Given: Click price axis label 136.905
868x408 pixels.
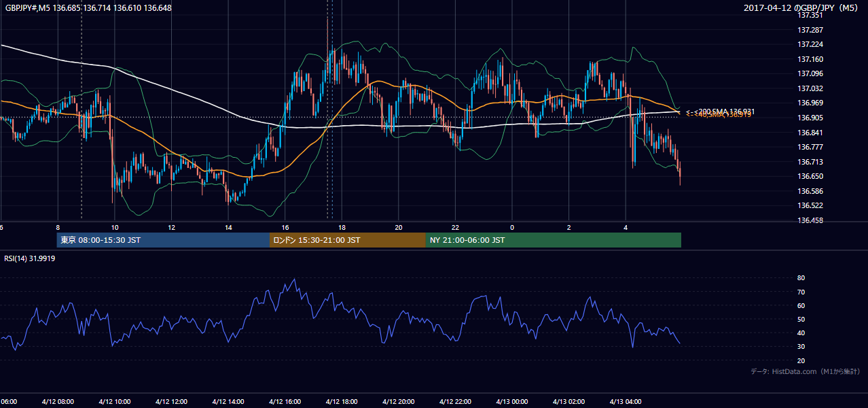Looking at the screenshot, I should pyautogui.click(x=811, y=118).
